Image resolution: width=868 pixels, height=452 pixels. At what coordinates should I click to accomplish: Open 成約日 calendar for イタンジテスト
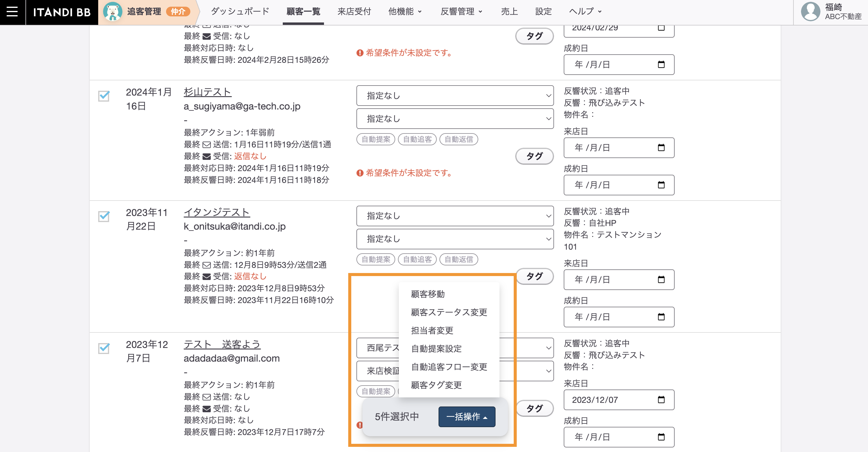pos(661,317)
